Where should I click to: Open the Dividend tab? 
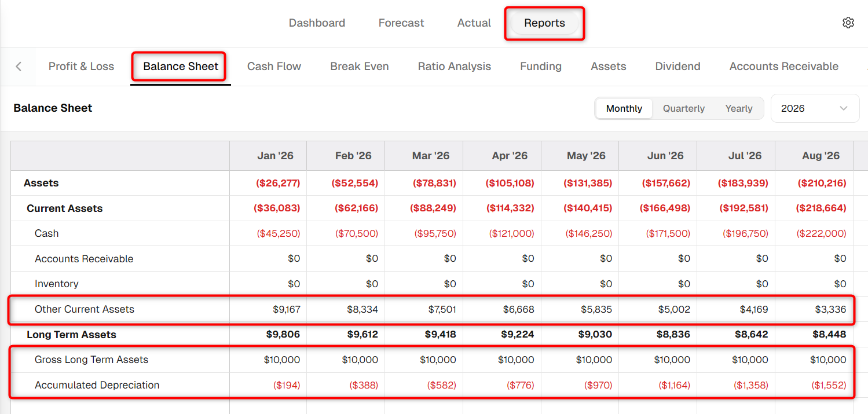point(677,66)
